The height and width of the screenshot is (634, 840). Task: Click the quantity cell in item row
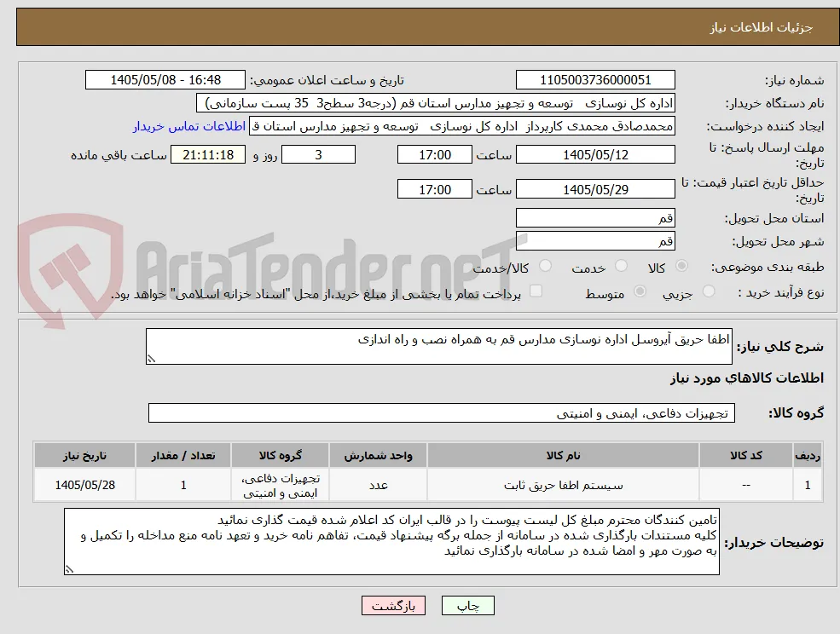coord(183,485)
